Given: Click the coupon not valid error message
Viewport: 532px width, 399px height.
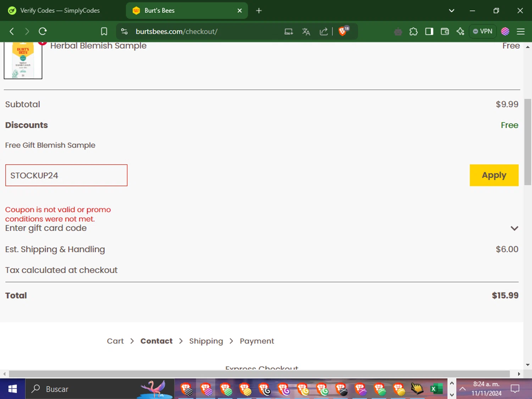Looking at the screenshot, I should pyautogui.click(x=58, y=214).
